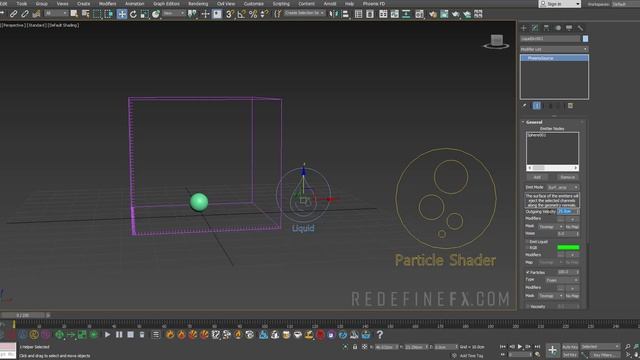Image resolution: width=640 pixels, height=360 pixels.
Task: Open the Group menu
Action: pyautogui.click(x=42, y=4)
